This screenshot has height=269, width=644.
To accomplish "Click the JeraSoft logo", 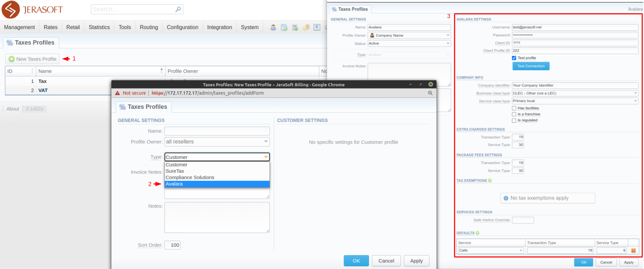I will tap(32, 10).
